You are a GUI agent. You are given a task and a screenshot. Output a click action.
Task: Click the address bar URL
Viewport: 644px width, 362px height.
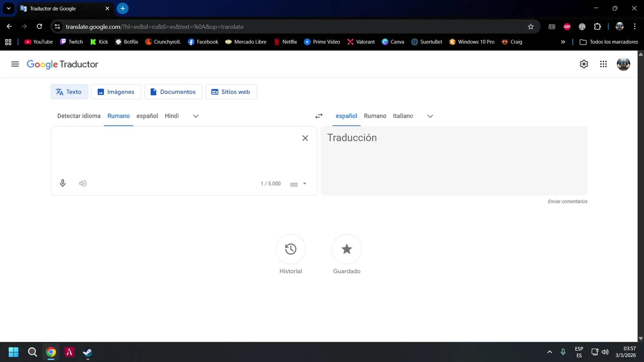click(x=154, y=27)
